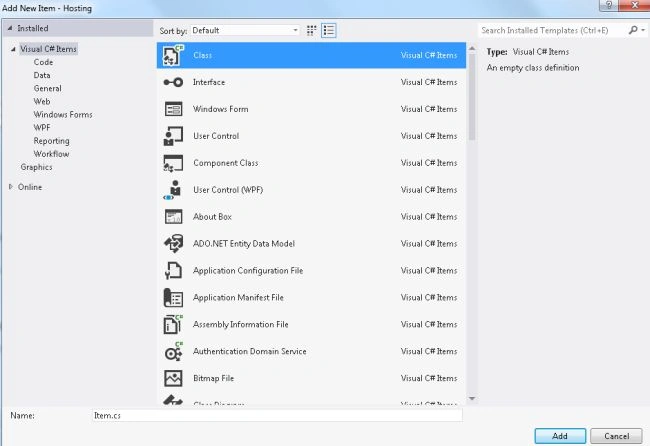Select the Bitmap File template name

213,378
